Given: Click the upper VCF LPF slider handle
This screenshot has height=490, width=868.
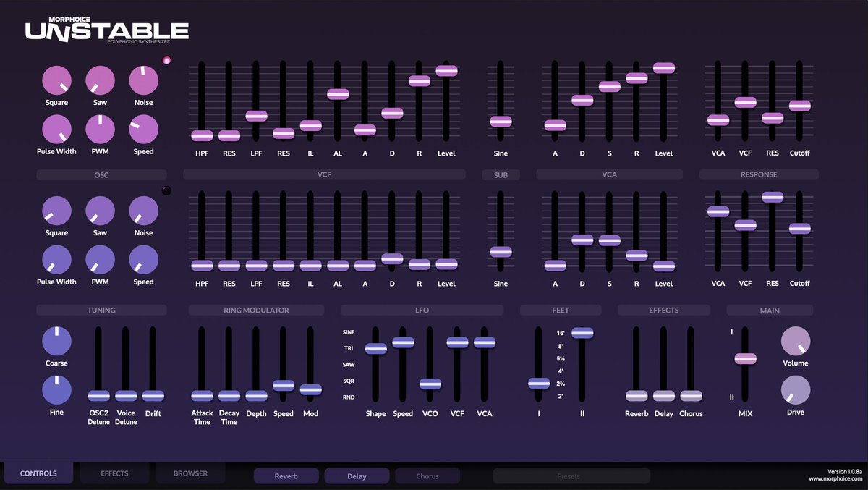Looking at the screenshot, I should tap(256, 116).
